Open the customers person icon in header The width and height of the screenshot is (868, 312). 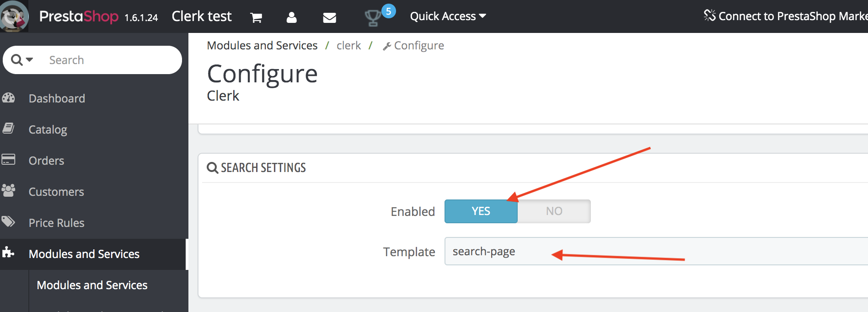[291, 17]
